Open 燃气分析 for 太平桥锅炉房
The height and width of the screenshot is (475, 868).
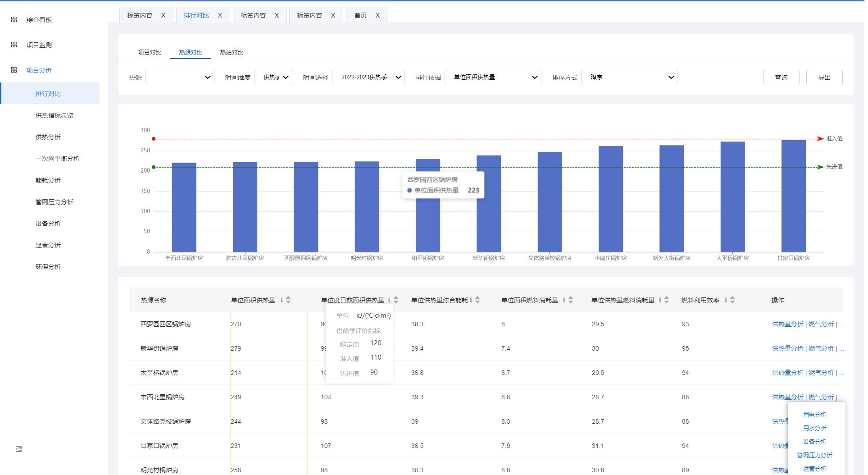tap(821, 373)
